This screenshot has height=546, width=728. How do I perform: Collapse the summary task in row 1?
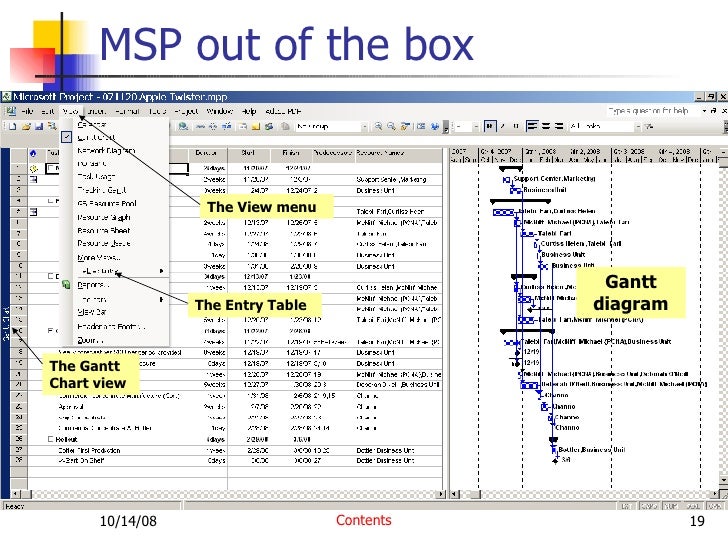(x=51, y=168)
